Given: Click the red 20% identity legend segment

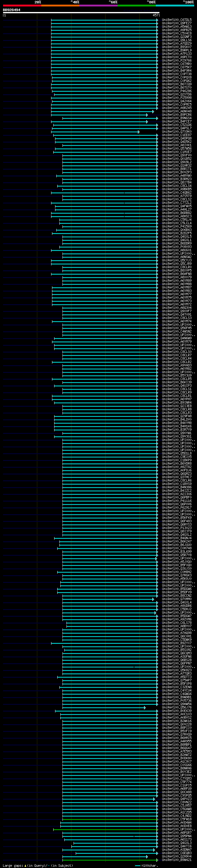Looking at the screenshot, I should click(22, 6).
